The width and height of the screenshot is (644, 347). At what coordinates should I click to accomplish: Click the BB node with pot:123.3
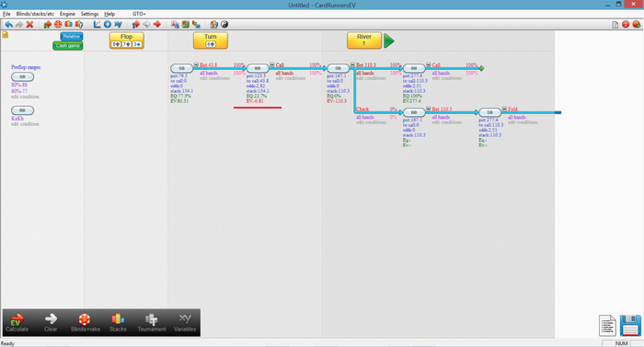click(258, 68)
